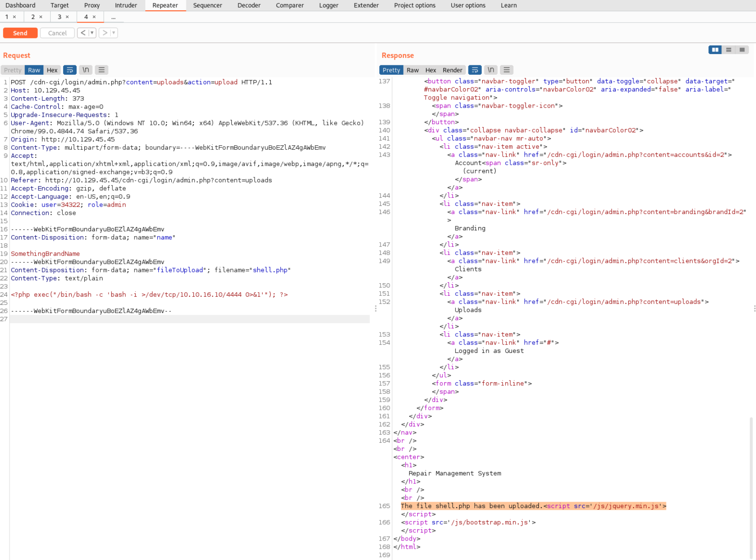The width and height of the screenshot is (756, 560).
Task: Click the Cancel button
Action: 58,33
